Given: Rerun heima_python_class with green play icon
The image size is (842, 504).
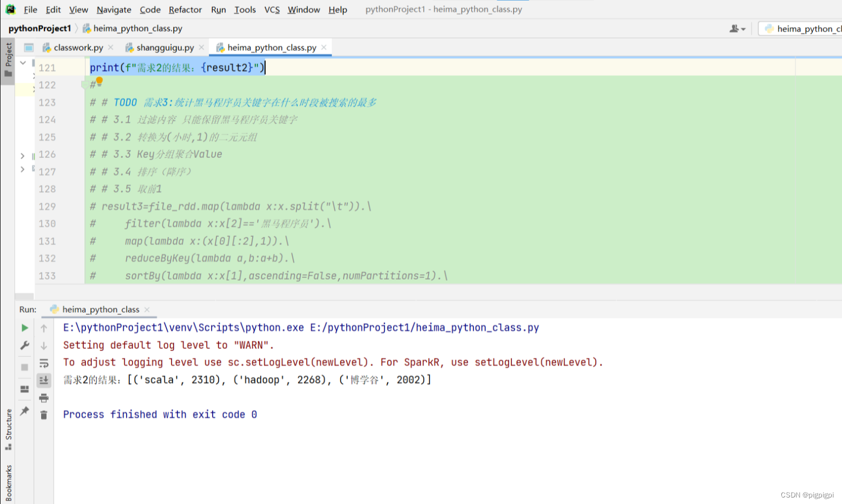Looking at the screenshot, I should pos(24,328).
